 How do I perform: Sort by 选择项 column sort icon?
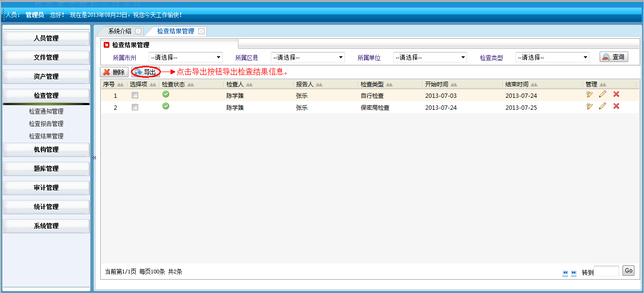(x=153, y=84)
